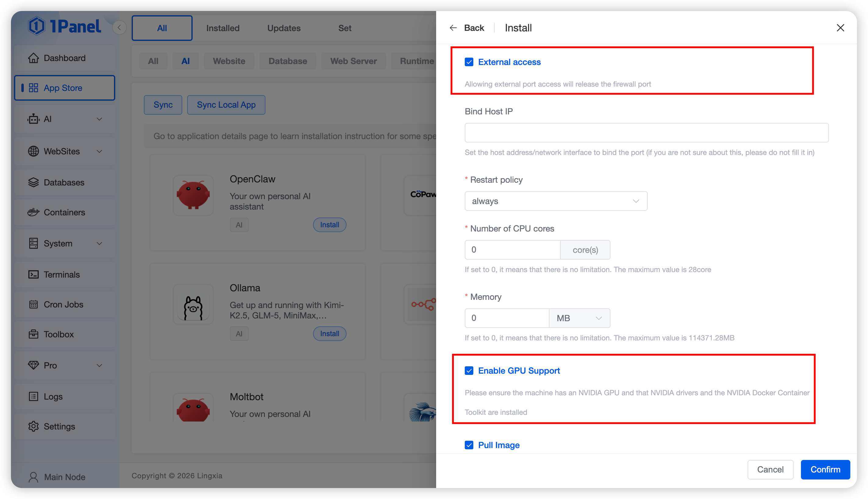Image resolution: width=868 pixels, height=499 pixels.
Task: Switch to the Installed tab
Action: tap(222, 28)
